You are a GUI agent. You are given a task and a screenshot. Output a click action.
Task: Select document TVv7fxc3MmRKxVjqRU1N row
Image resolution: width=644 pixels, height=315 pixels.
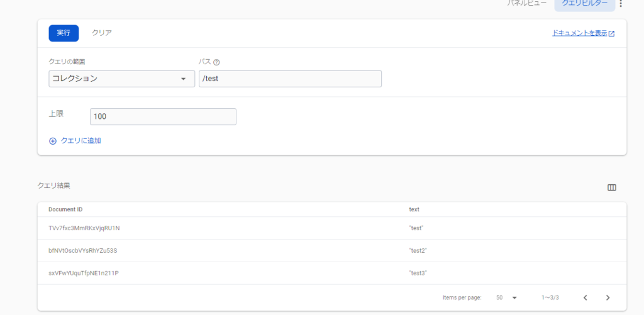tap(84, 228)
